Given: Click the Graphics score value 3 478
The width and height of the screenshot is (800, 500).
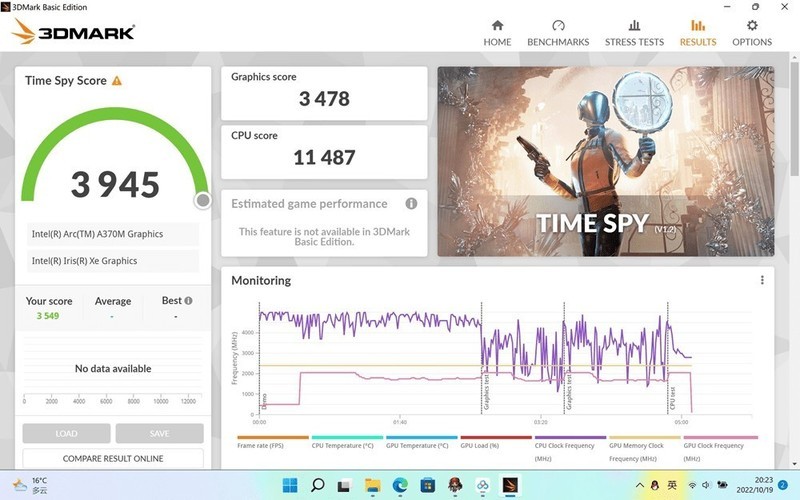Looking at the screenshot, I should (324, 98).
